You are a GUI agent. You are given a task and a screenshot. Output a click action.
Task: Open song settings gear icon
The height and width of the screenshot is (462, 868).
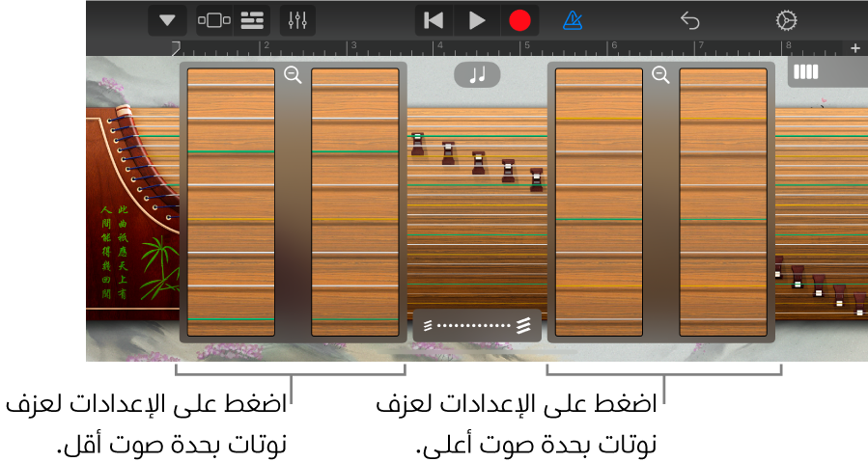click(786, 21)
